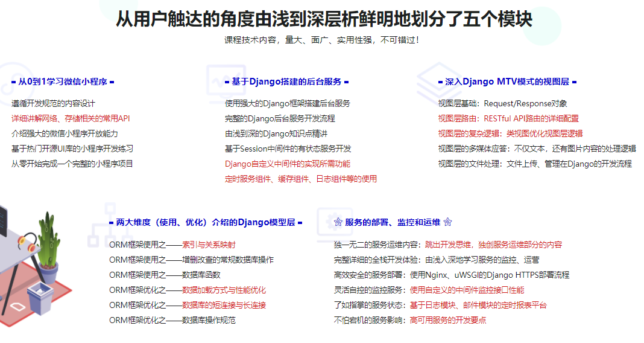Click the red 数据库的短连接与长连接 item

(x=224, y=305)
